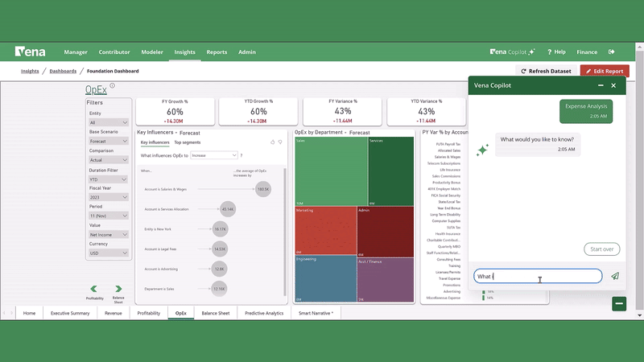Give thumbs up on Key Influencers
This screenshot has height=362, width=644.
(272, 142)
